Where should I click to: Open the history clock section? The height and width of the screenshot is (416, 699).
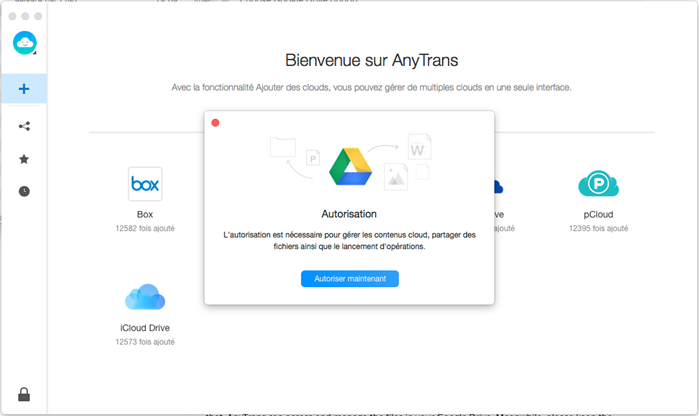[x=24, y=191]
